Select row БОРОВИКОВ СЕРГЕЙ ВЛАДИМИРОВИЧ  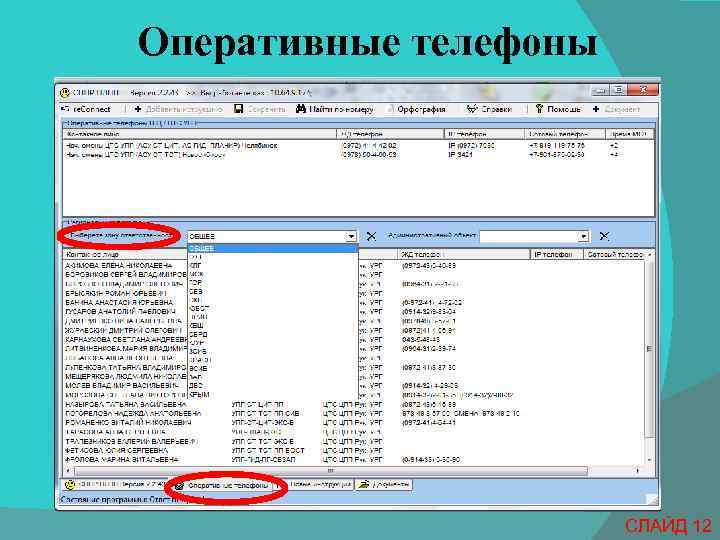click(126, 275)
